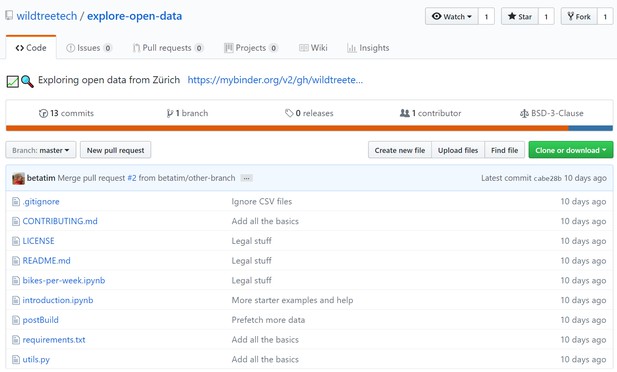Screen dimensions: 617x372
Task: Open the explore-open-data repository link
Action: 135,16
